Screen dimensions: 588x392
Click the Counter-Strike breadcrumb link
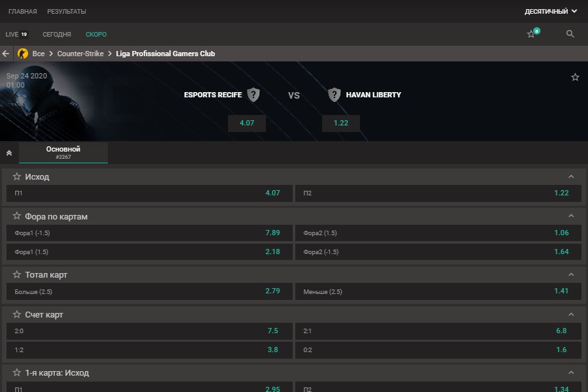[80, 54]
